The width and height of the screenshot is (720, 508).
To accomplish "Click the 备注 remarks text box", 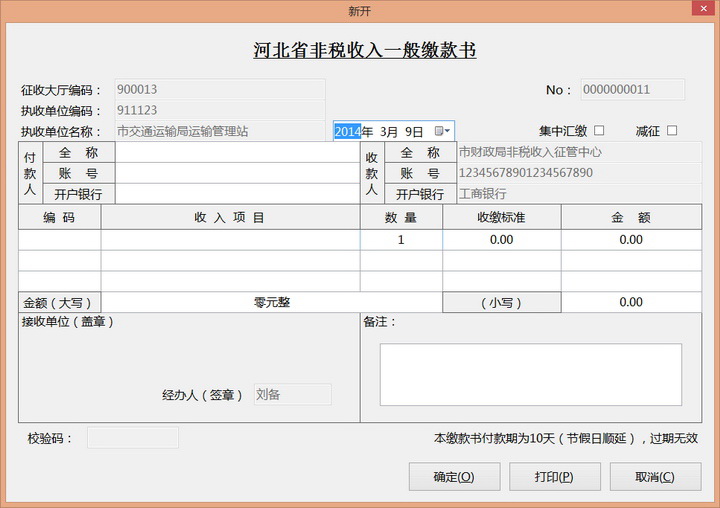I will (x=531, y=374).
